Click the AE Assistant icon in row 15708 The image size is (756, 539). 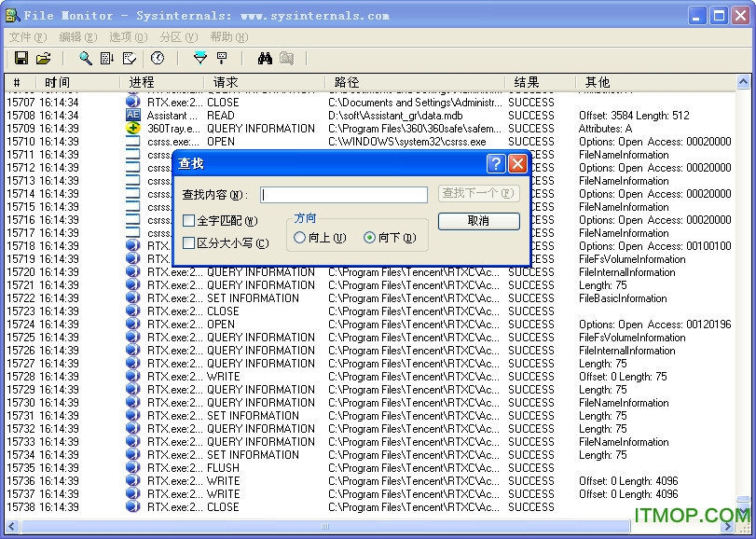133,115
